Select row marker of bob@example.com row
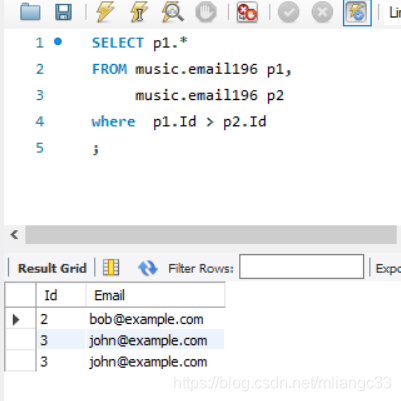The image size is (401, 401). click(x=20, y=319)
